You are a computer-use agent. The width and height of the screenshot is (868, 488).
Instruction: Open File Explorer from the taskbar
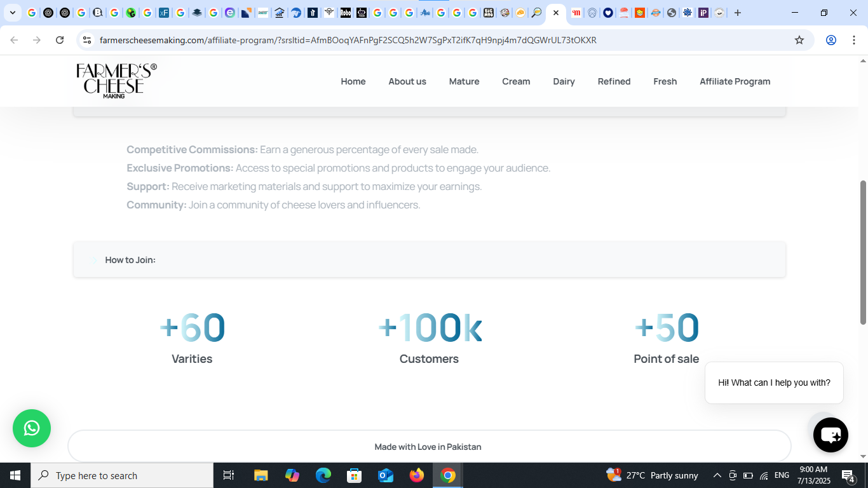click(261, 475)
